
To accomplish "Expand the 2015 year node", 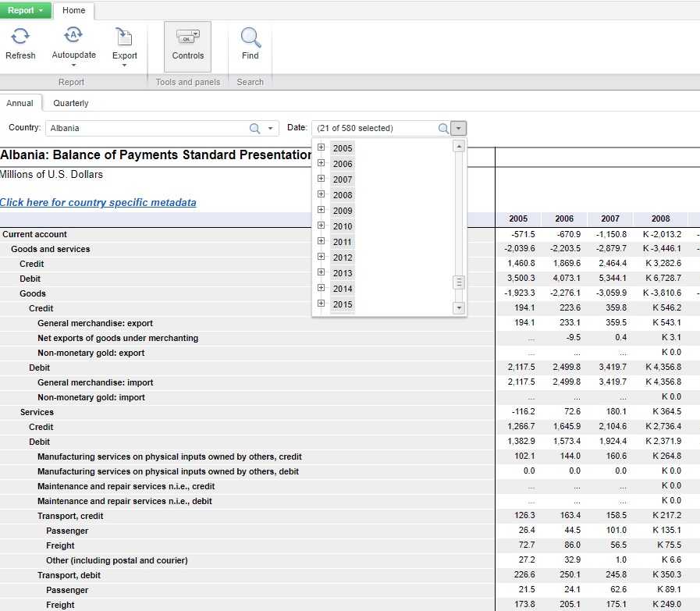I will [x=321, y=304].
